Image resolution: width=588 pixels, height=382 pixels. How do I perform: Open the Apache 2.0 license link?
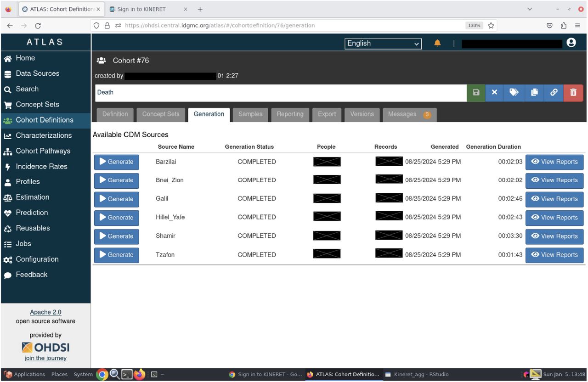[x=45, y=312]
